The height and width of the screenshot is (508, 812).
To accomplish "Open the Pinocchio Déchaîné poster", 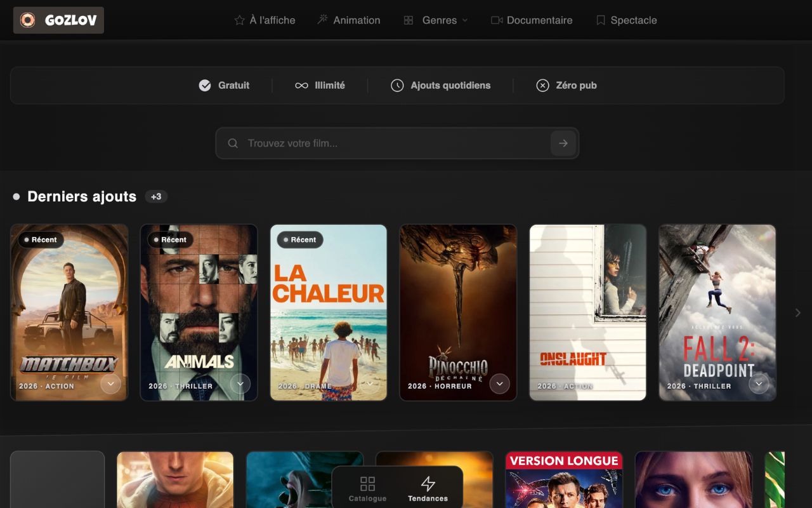I will pyautogui.click(x=458, y=312).
